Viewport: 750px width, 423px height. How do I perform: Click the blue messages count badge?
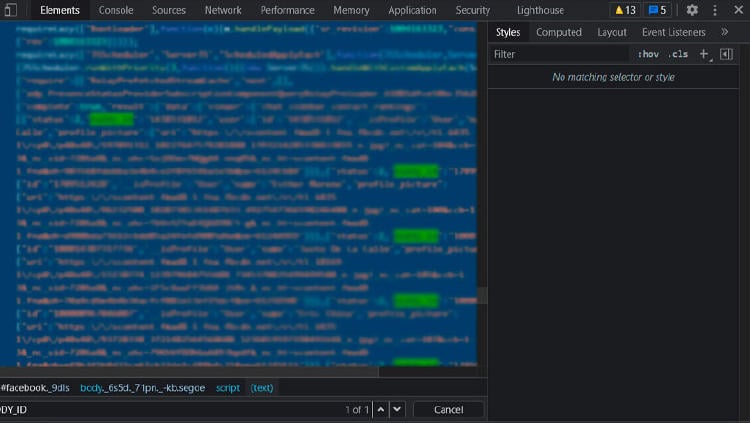click(657, 10)
